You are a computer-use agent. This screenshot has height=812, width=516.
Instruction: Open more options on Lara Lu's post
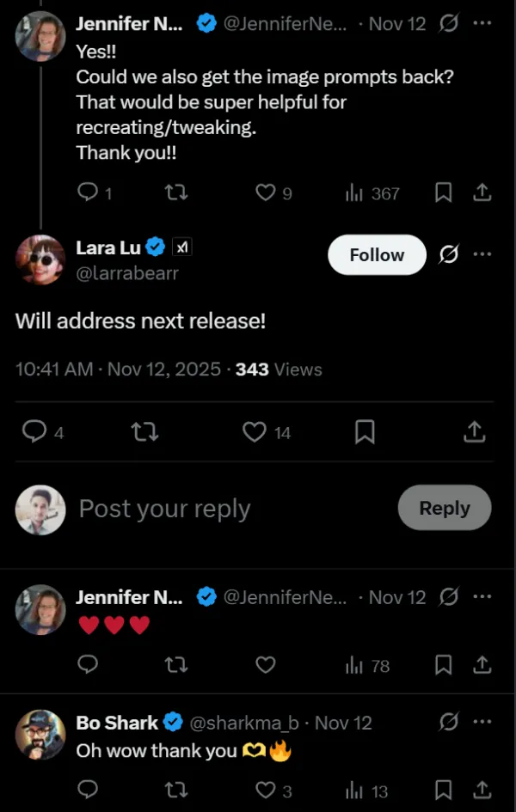pos(482,255)
